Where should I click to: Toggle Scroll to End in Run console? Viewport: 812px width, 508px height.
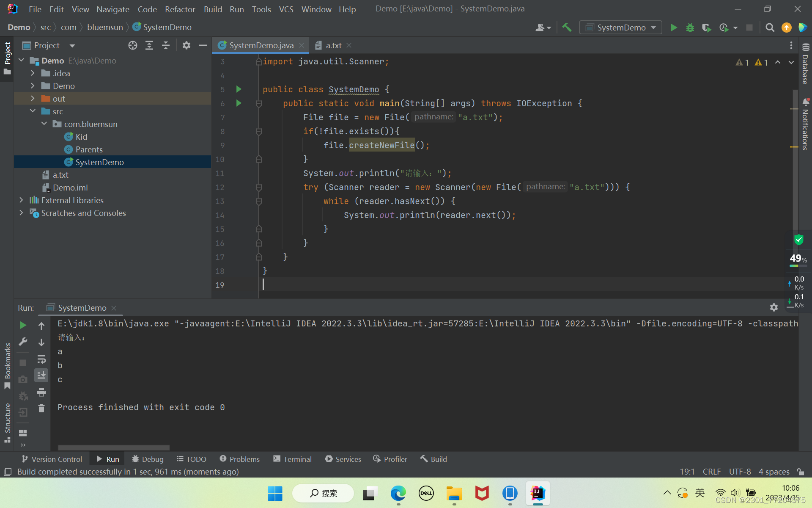point(41,375)
